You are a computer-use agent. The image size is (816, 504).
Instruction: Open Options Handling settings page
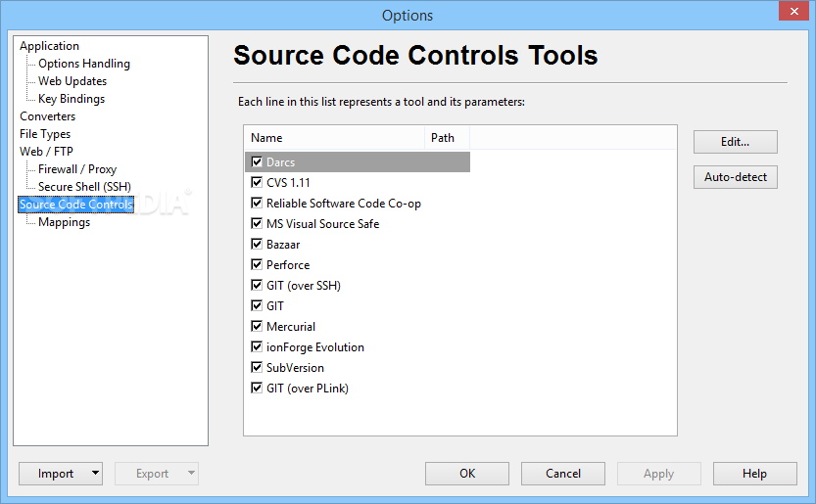[x=84, y=64]
